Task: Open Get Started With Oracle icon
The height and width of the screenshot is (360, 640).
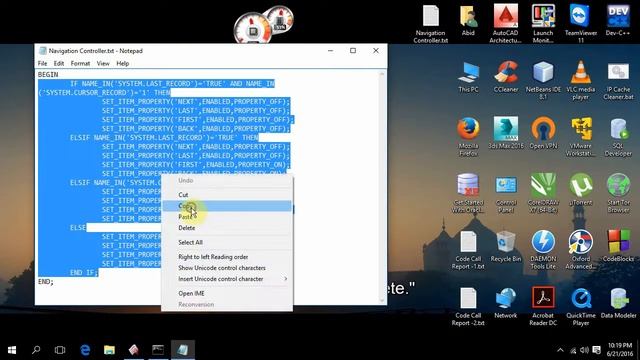Action: coord(468,193)
